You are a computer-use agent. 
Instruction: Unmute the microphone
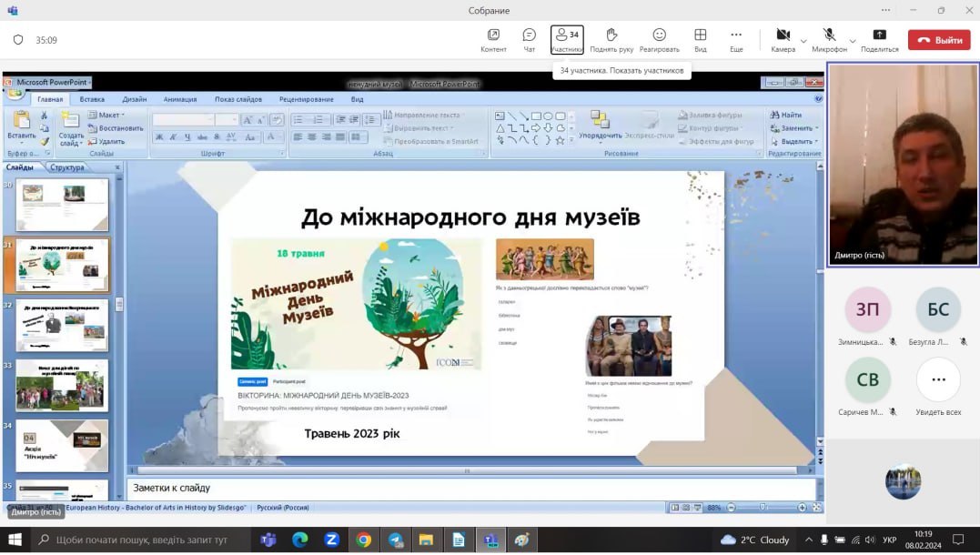[829, 39]
